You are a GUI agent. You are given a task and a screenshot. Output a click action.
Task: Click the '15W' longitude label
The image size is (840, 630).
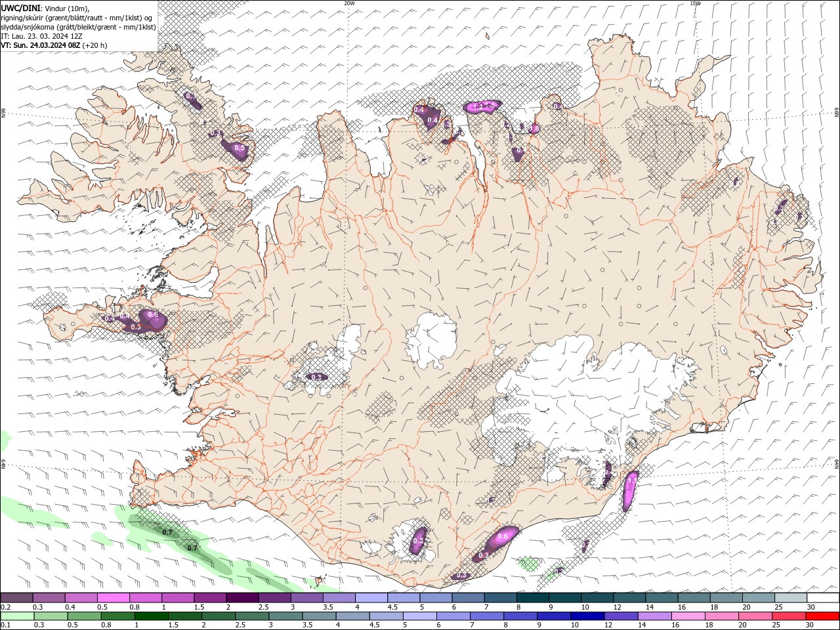[695, 3]
